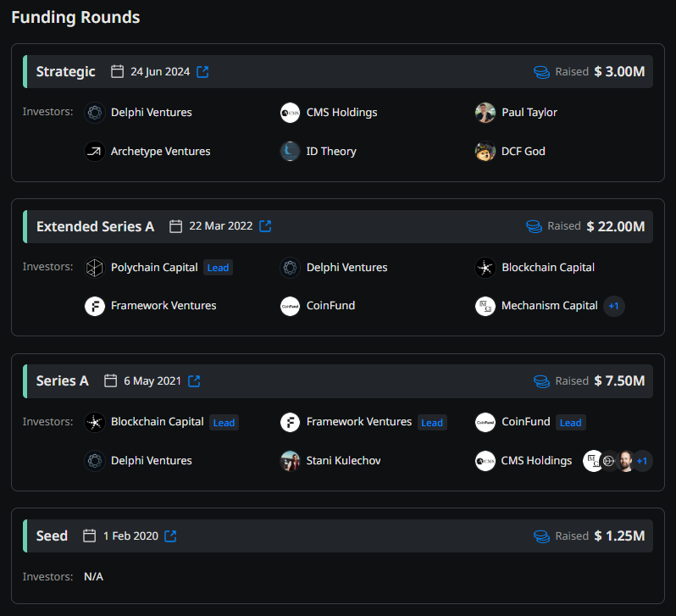Screen dimensions: 676x616
Task: Open Mechanism Capital investor profile
Action: [x=550, y=306]
